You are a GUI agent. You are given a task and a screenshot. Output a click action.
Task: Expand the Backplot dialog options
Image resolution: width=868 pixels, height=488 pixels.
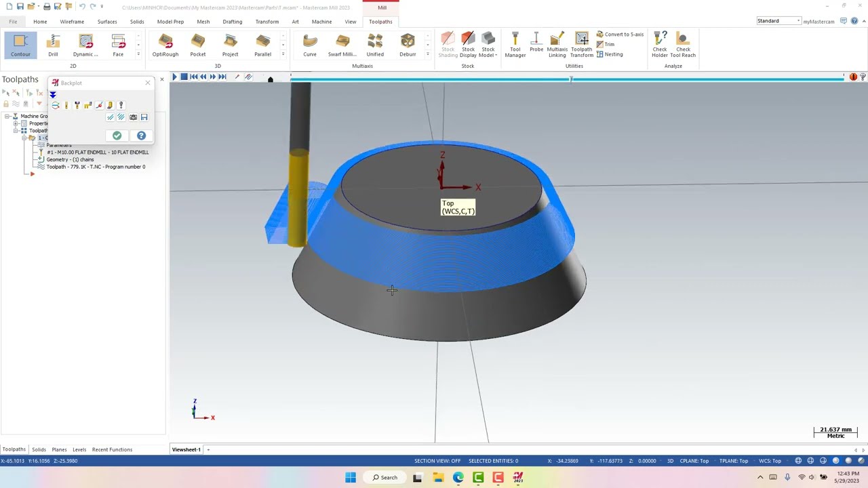[52, 95]
